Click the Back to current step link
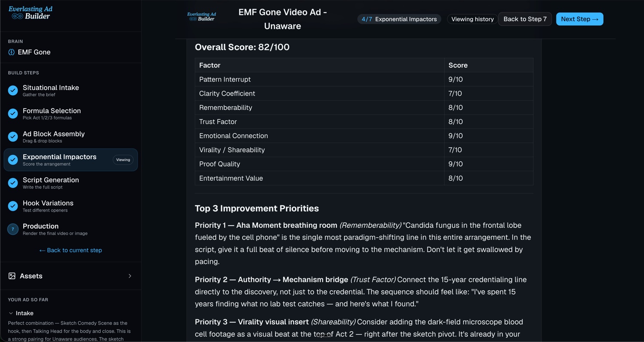644x342 pixels. (x=70, y=250)
